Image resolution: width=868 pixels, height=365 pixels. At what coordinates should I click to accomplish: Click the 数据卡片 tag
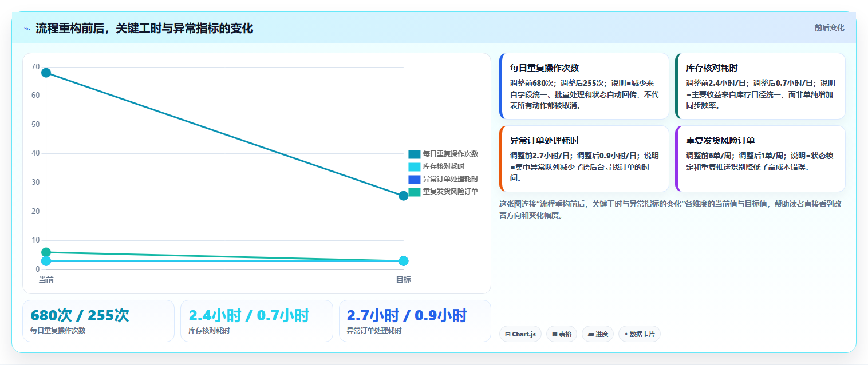(640, 334)
